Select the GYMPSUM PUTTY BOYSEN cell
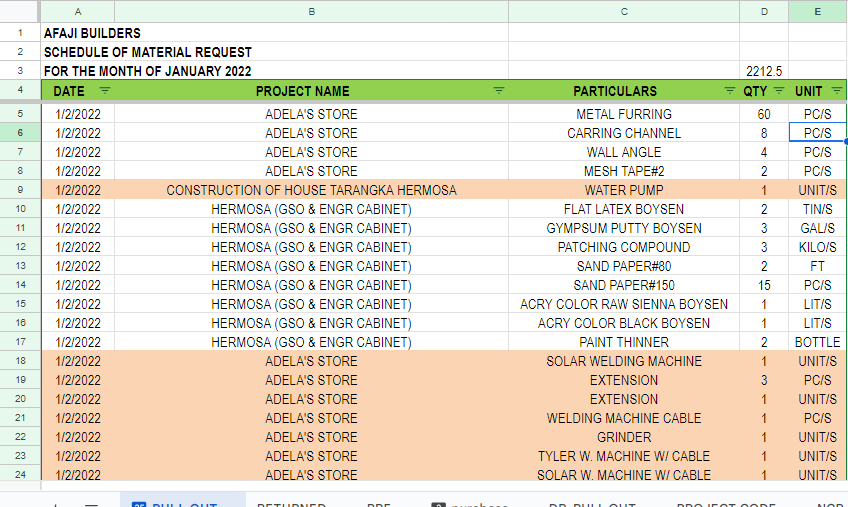 pos(624,228)
